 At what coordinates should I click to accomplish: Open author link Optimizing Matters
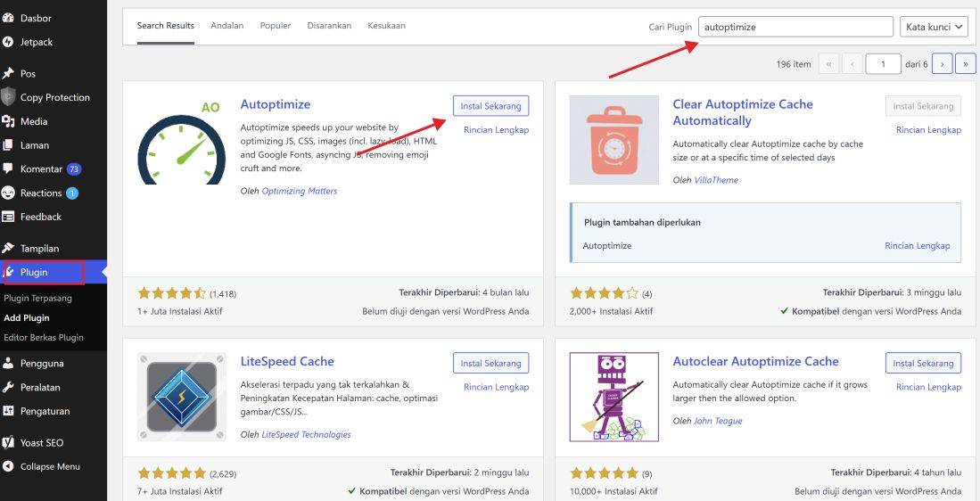300,191
